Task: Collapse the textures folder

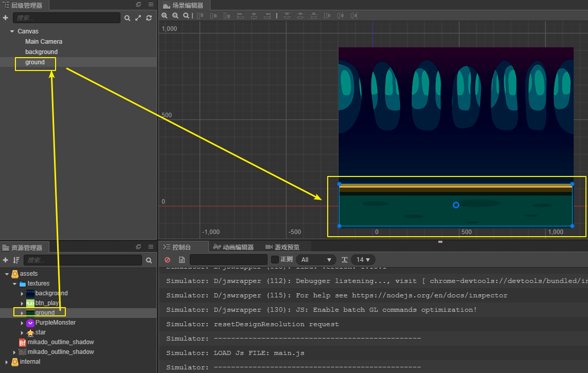Action: 14,284
